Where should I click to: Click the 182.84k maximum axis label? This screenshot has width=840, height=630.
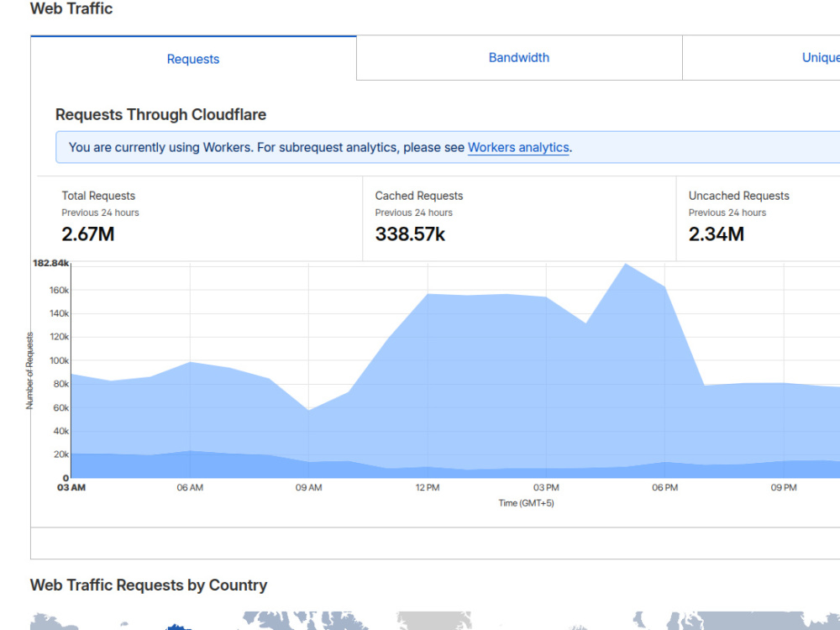point(51,263)
